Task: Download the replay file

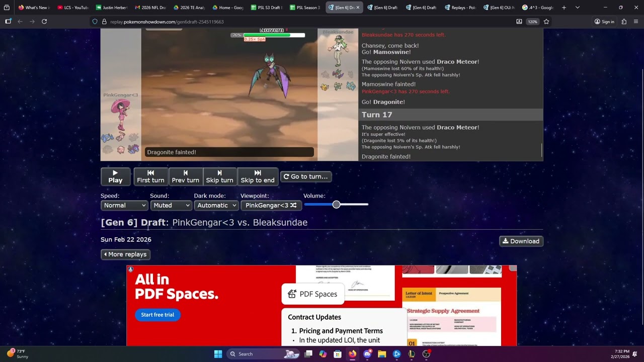Action: coord(521,241)
